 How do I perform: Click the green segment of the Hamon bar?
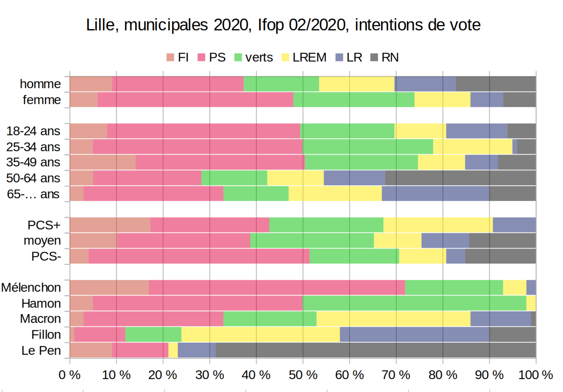tap(414, 303)
